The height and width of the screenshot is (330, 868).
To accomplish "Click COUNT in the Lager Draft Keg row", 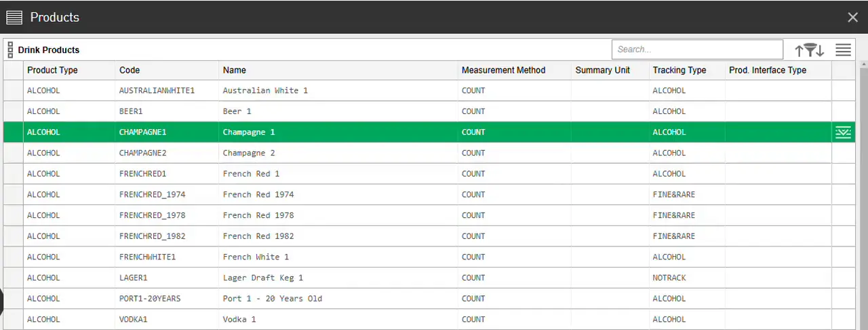I will [515, 278].
